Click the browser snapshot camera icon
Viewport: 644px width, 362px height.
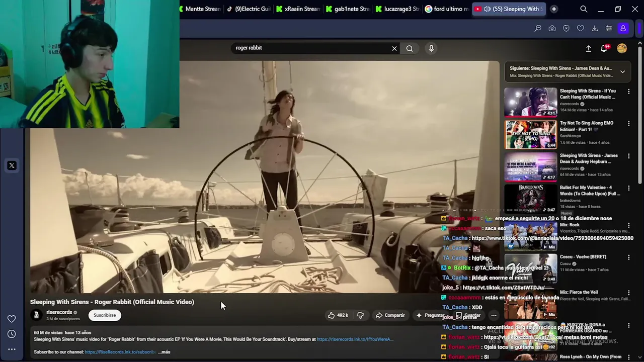[552, 29]
